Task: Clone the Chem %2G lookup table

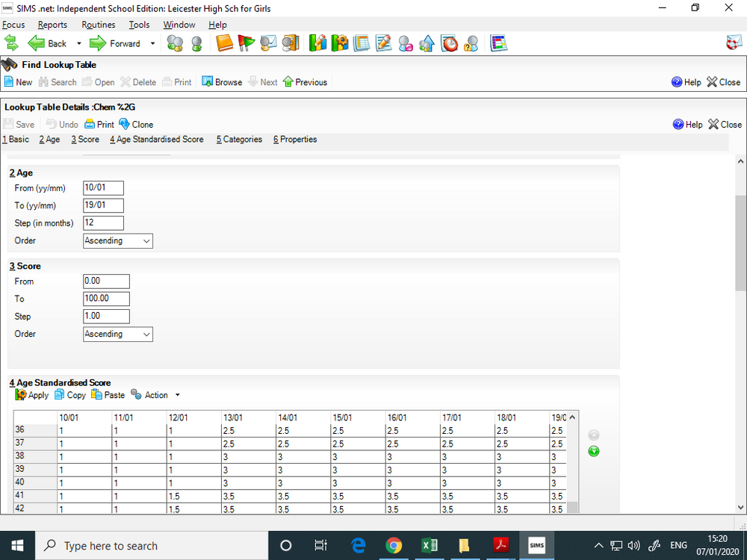Action: pos(136,124)
